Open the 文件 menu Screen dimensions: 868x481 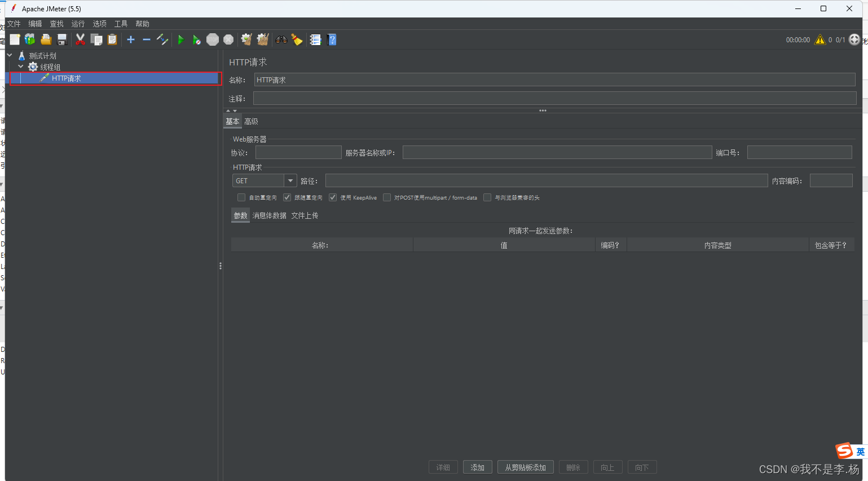pyautogui.click(x=14, y=24)
